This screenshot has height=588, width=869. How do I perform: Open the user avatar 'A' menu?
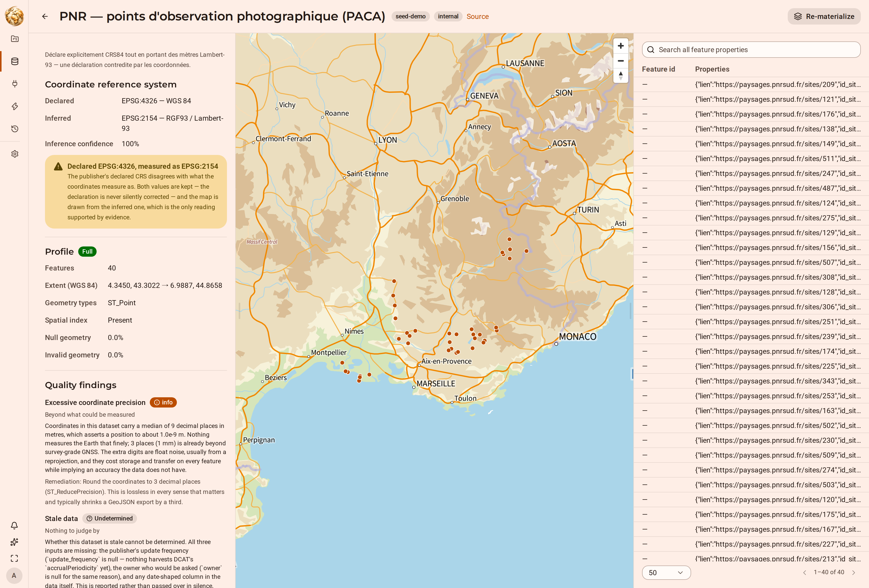(x=14, y=575)
